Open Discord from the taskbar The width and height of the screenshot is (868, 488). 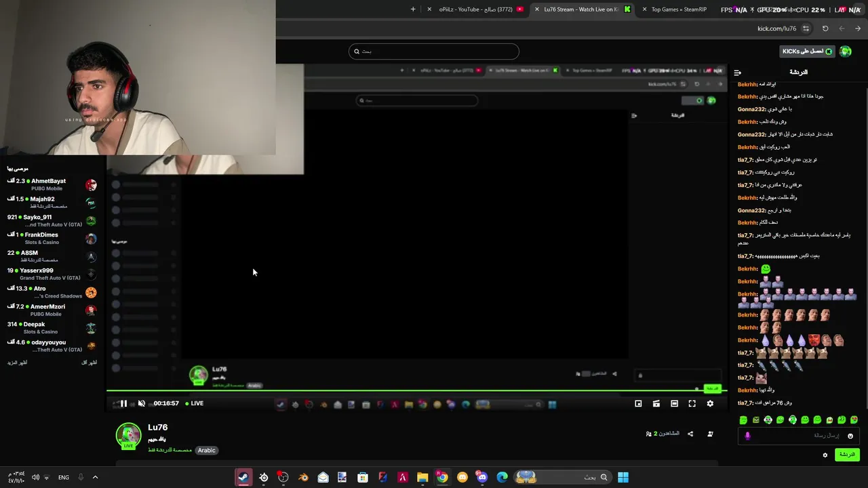[482, 477]
